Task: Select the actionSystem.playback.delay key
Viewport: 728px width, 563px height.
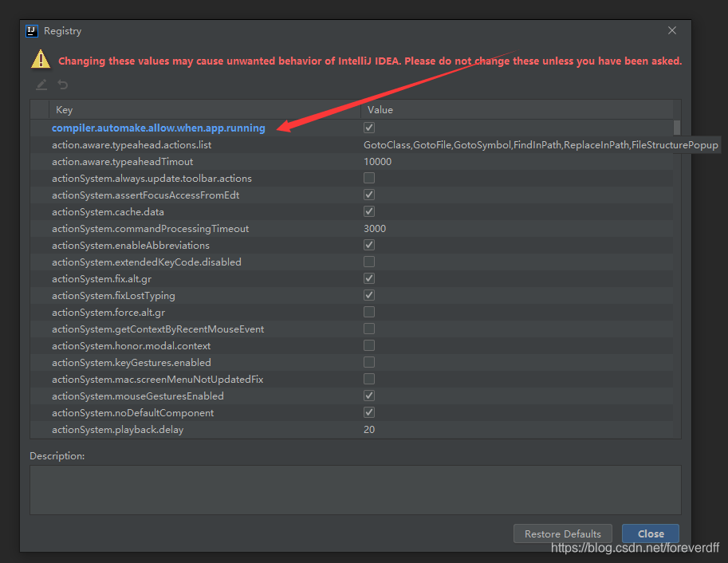Action: 117,430
